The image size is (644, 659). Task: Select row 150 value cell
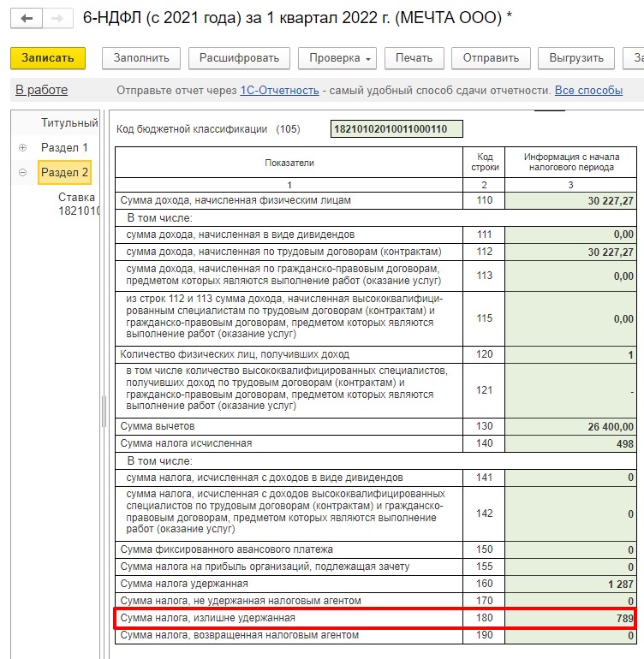click(570, 549)
